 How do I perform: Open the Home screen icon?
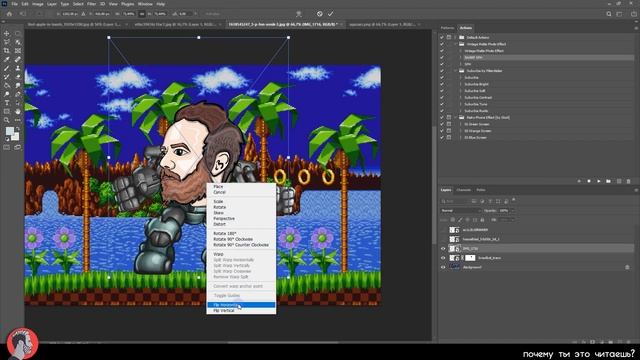click(9, 14)
